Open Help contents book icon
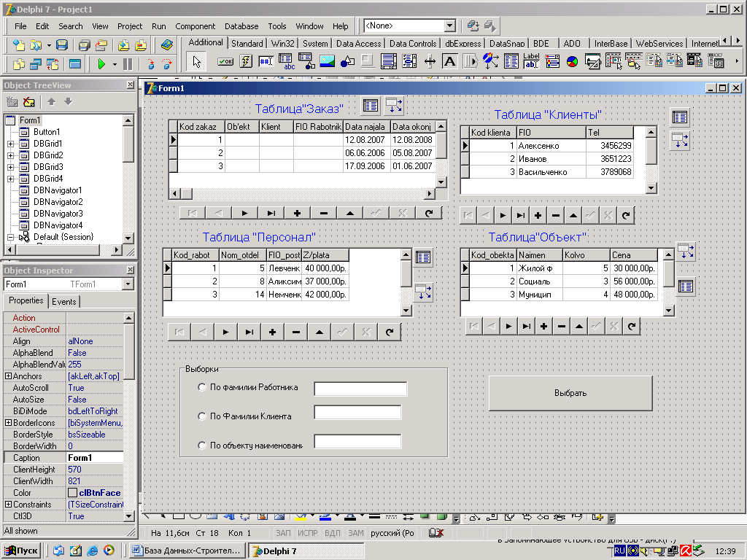 point(167,44)
